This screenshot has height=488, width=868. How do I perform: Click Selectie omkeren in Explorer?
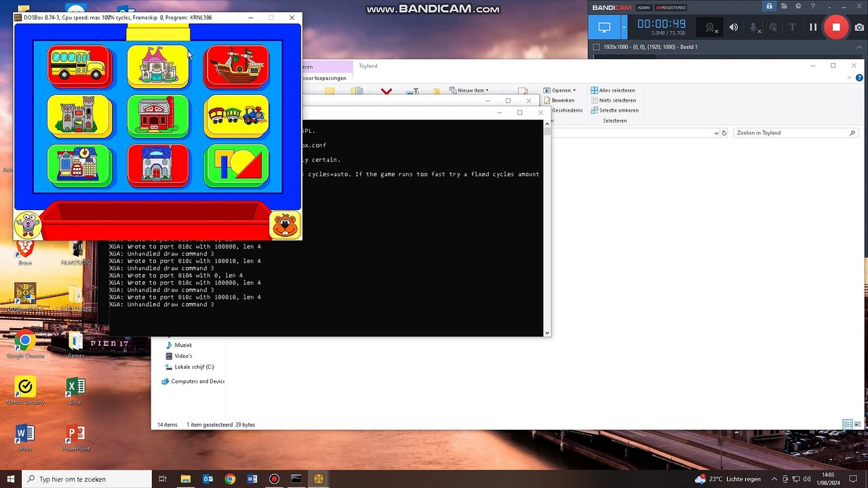(614, 110)
